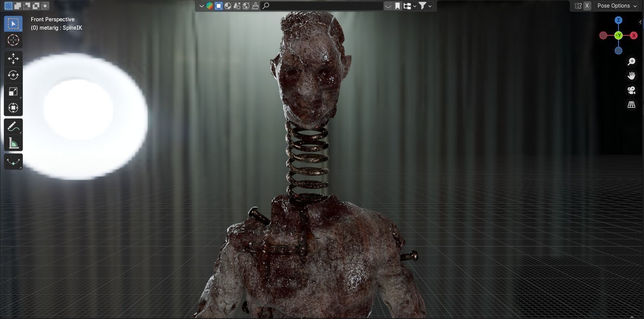
Task: Select the Annotate pencil tool
Action: click(13, 126)
